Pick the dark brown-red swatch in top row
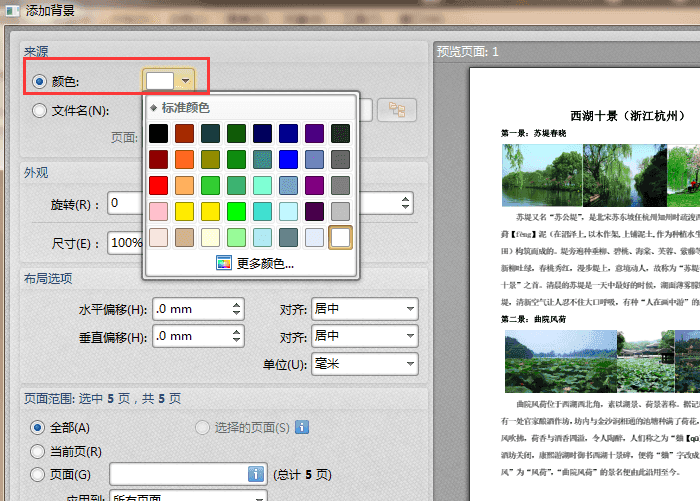This screenshot has height=501, width=700. tap(184, 134)
